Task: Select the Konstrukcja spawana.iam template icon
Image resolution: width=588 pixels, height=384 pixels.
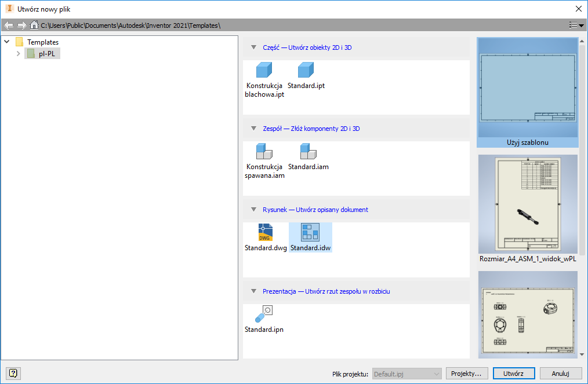Action: pos(264,151)
